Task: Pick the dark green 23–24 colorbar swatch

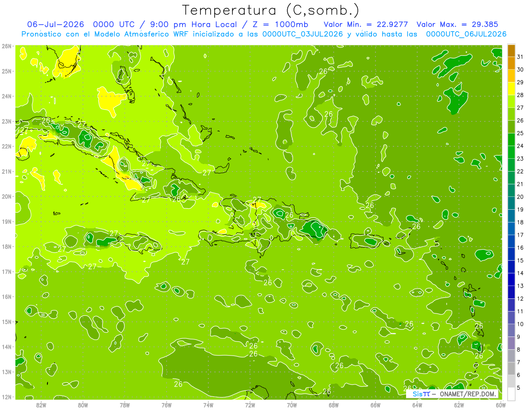Action: pos(512,152)
